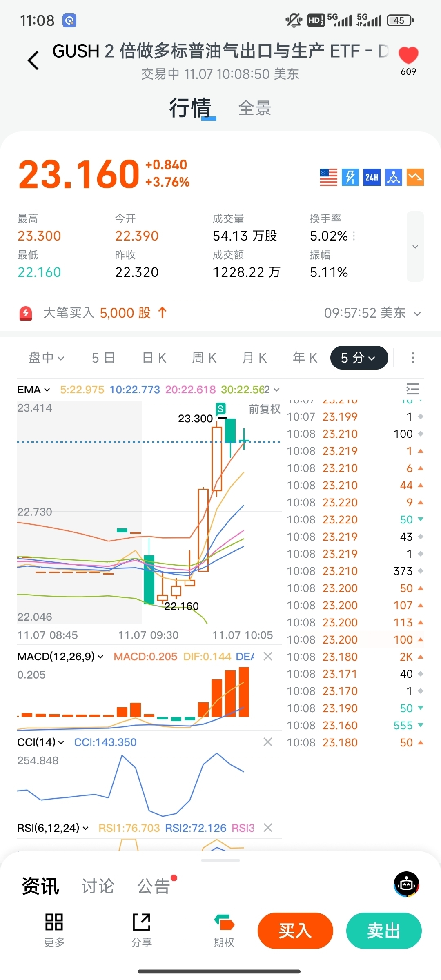Open the 讨论 discussion tab
Viewport: 441px width, 980px height.
[98, 886]
